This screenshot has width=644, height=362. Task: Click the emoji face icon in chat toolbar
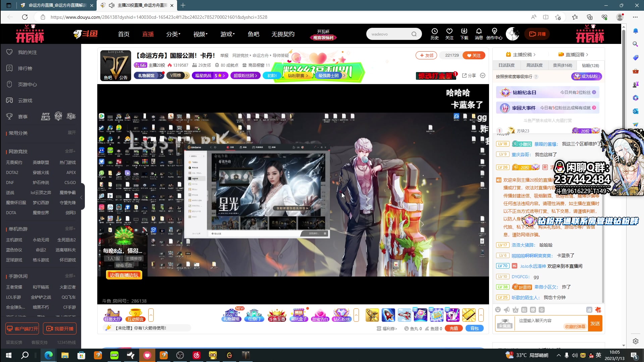[x=498, y=310]
